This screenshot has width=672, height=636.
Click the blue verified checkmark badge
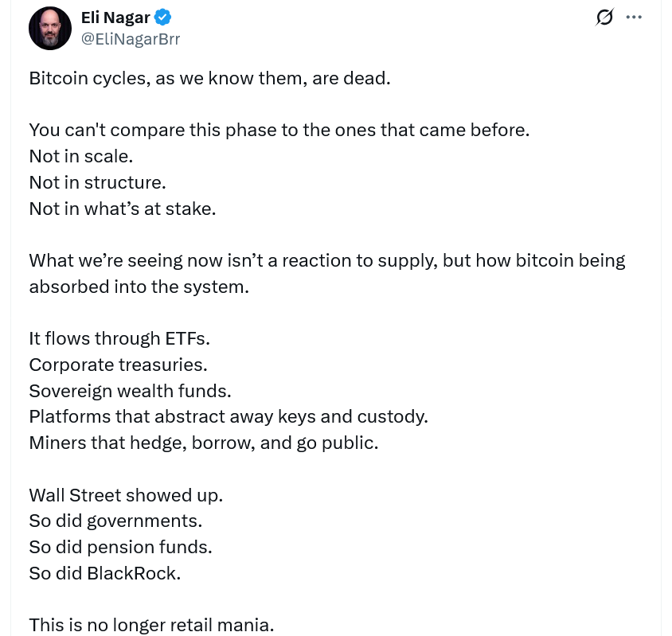[162, 17]
